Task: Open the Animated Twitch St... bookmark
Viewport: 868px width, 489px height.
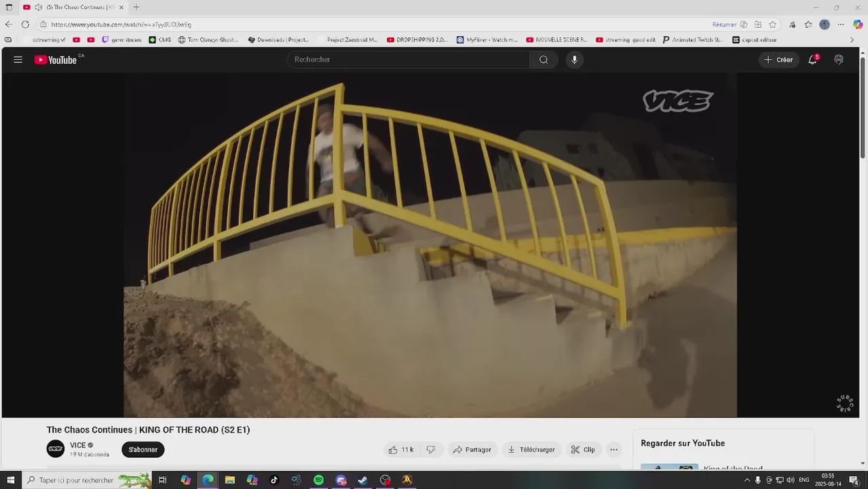Action: (x=693, y=40)
